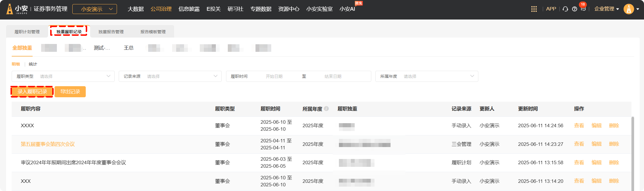644x191 pixels.
Task: Open the 信息披露 menu
Action: click(189, 9)
